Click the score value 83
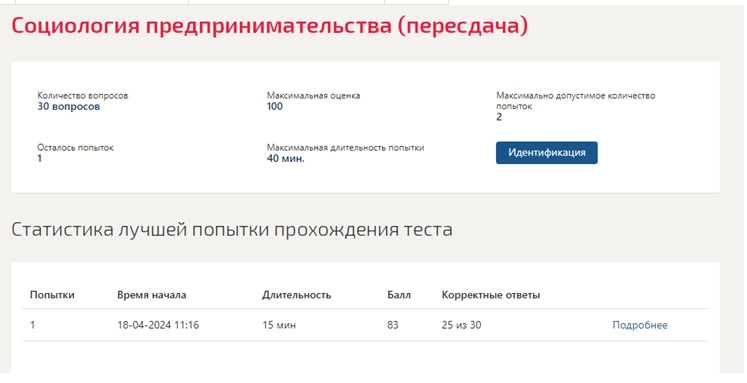 pos(393,325)
